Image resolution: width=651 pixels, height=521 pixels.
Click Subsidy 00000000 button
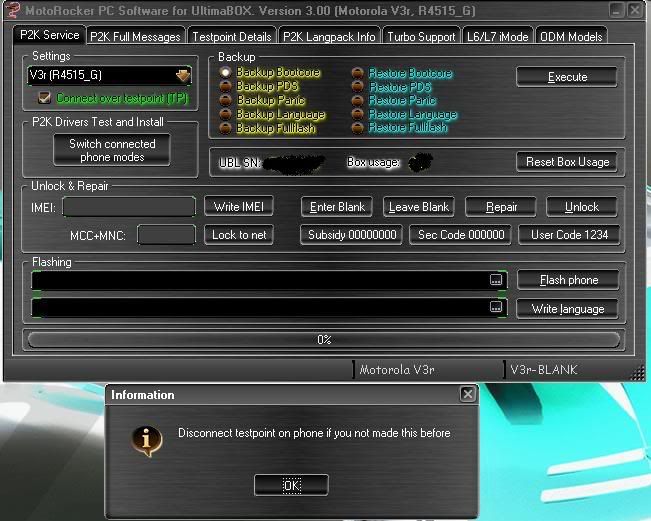(351, 235)
